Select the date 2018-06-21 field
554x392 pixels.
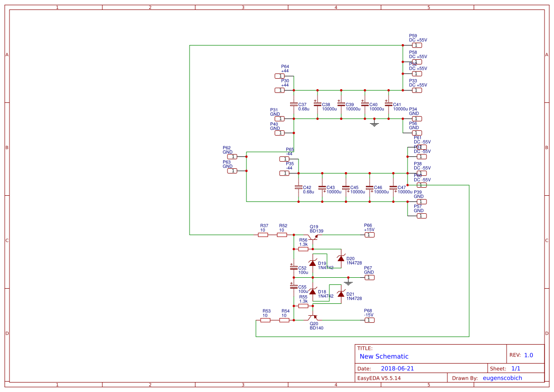click(x=398, y=368)
